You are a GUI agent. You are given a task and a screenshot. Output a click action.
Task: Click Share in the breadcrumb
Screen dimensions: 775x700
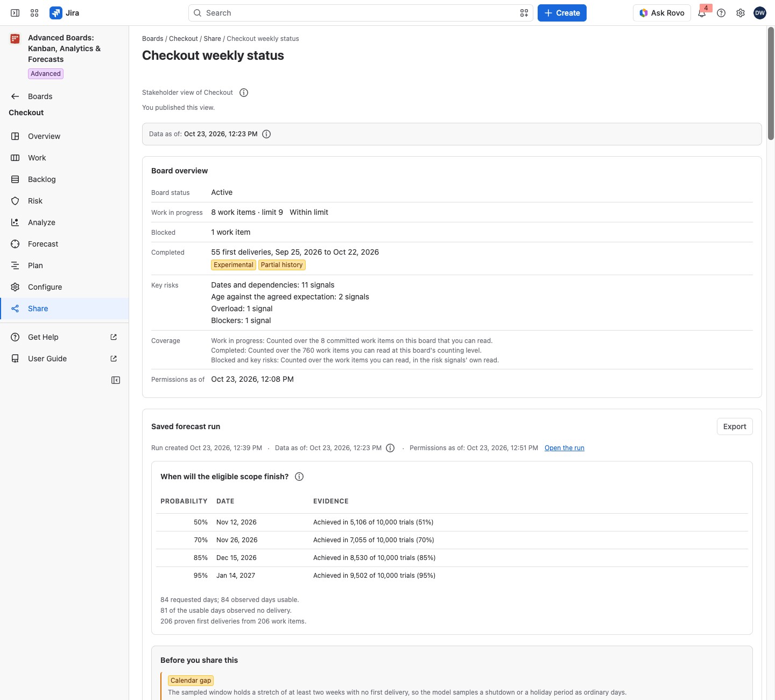click(213, 39)
